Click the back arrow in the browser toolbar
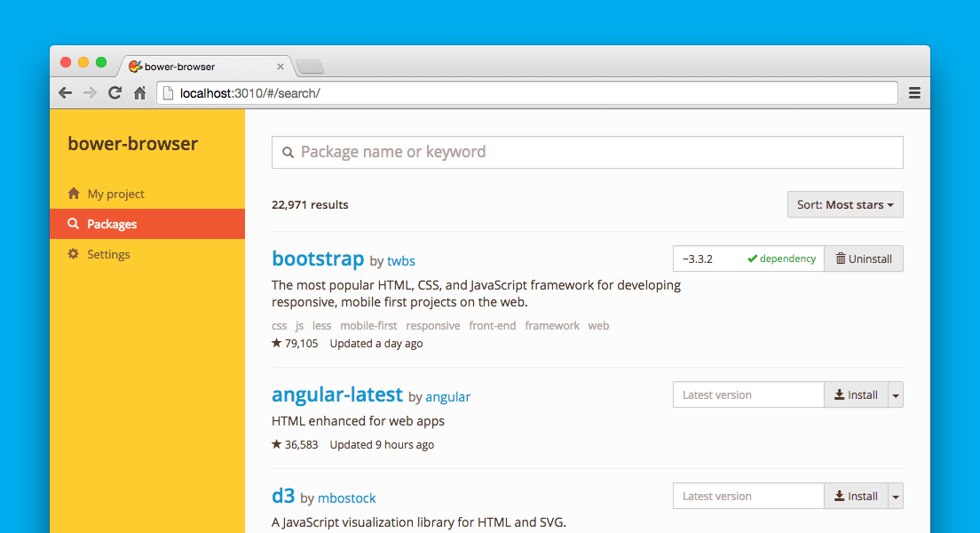980x533 pixels. pyautogui.click(x=65, y=92)
